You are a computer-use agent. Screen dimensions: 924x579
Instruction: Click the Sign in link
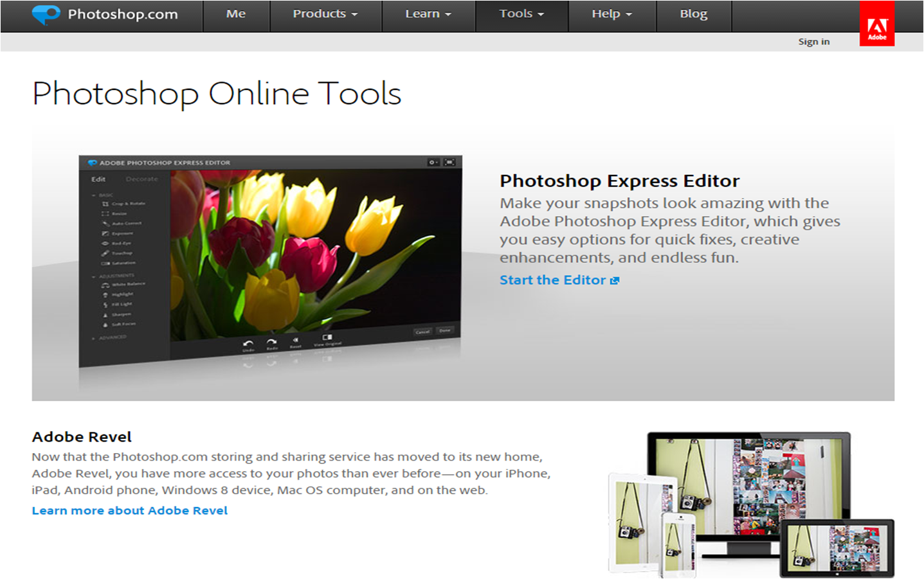pyautogui.click(x=814, y=42)
